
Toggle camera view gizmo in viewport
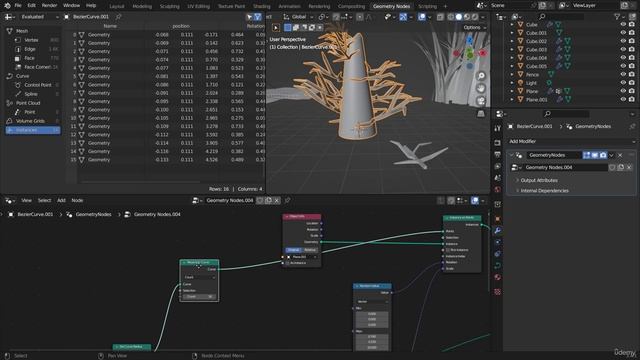481,101
